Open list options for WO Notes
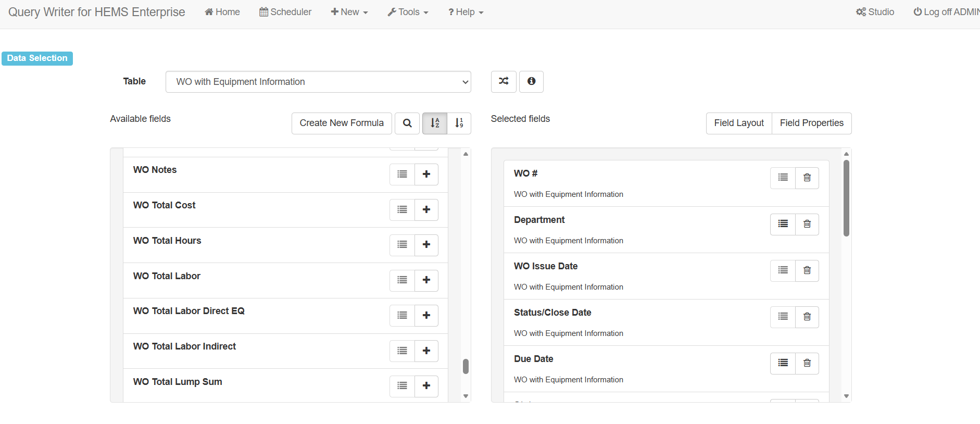Viewport: 980px width, 424px height. 402,174
